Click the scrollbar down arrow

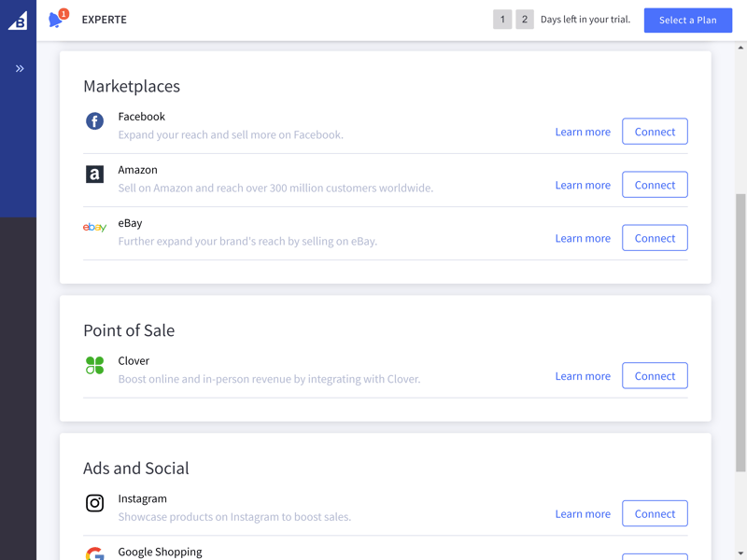pyautogui.click(x=740, y=554)
